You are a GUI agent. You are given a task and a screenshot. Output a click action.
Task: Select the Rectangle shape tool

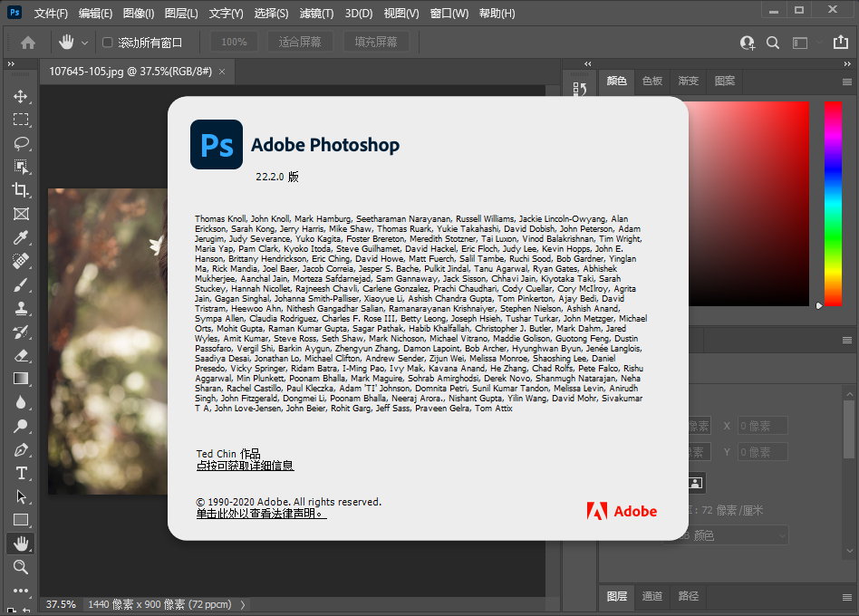[21, 520]
